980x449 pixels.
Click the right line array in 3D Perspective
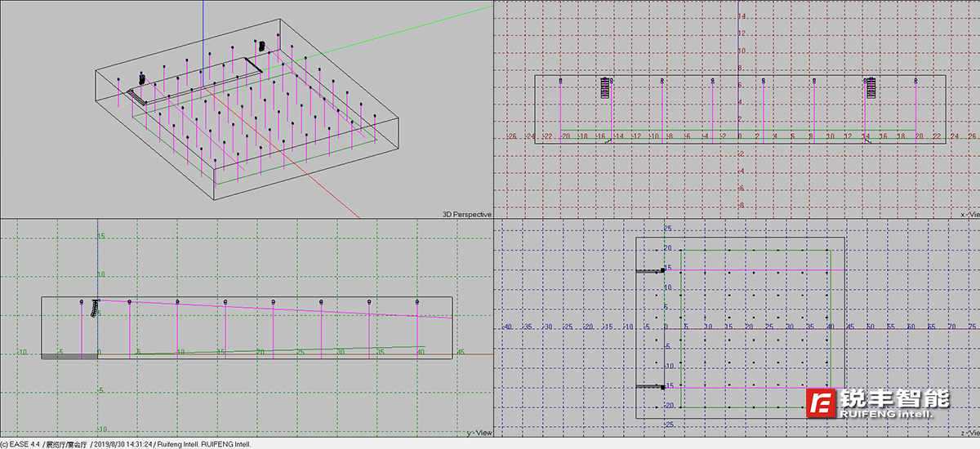[262, 47]
